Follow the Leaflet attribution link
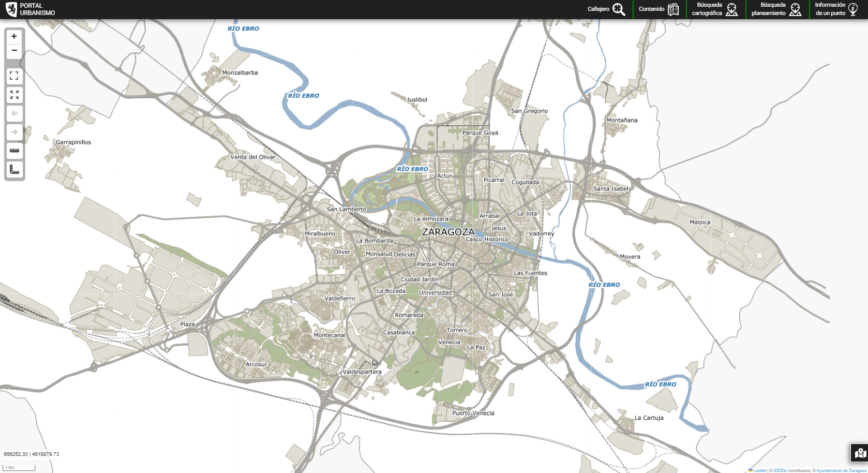The height and width of the screenshot is (473, 868). coord(759,470)
